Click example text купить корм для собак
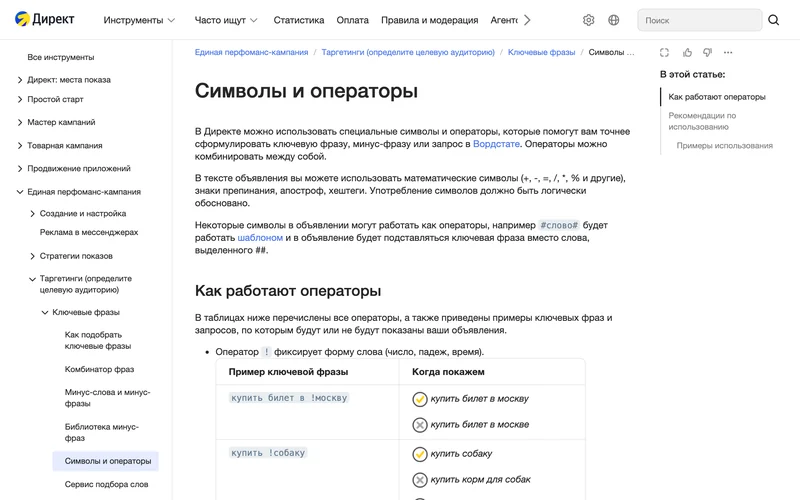This screenshot has width=800, height=500. pos(481,480)
